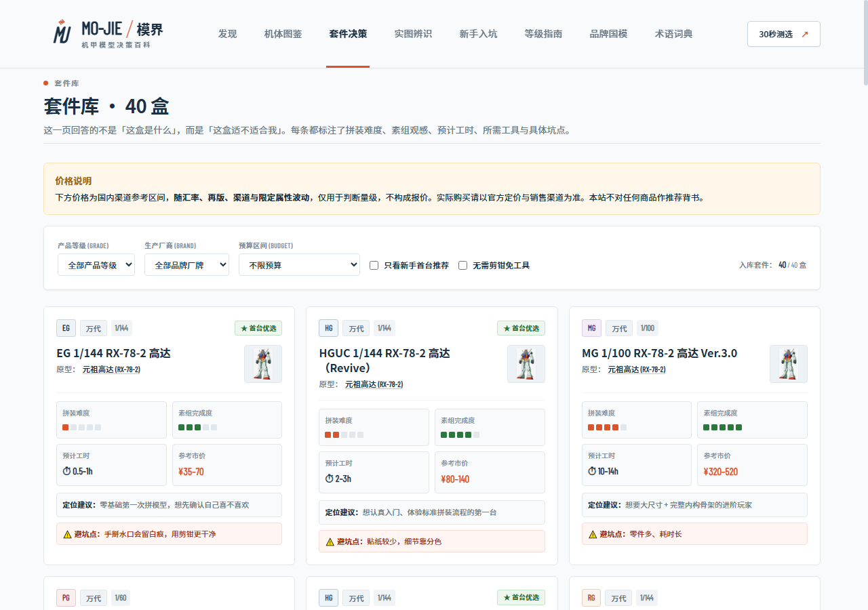868x610 pixels.
Task: Tick the 无需剪钳免工具 checkbox
Action: tap(462, 266)
